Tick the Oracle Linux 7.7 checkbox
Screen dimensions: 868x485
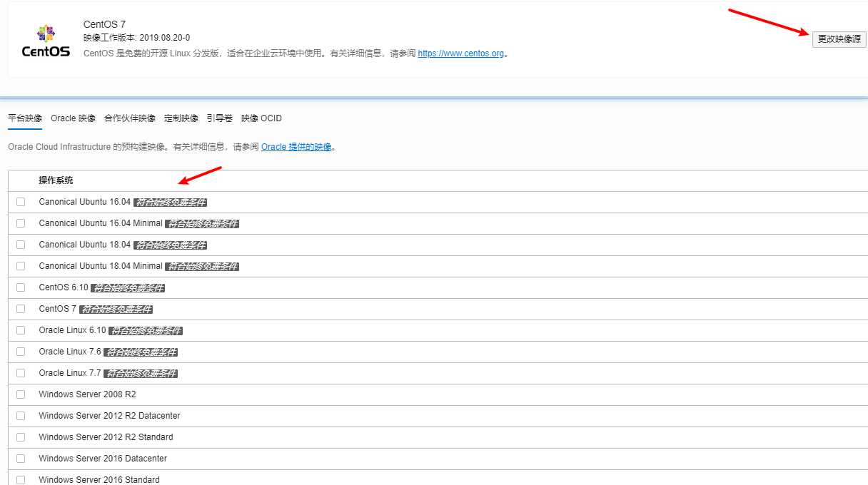click(x=21, y=373)
